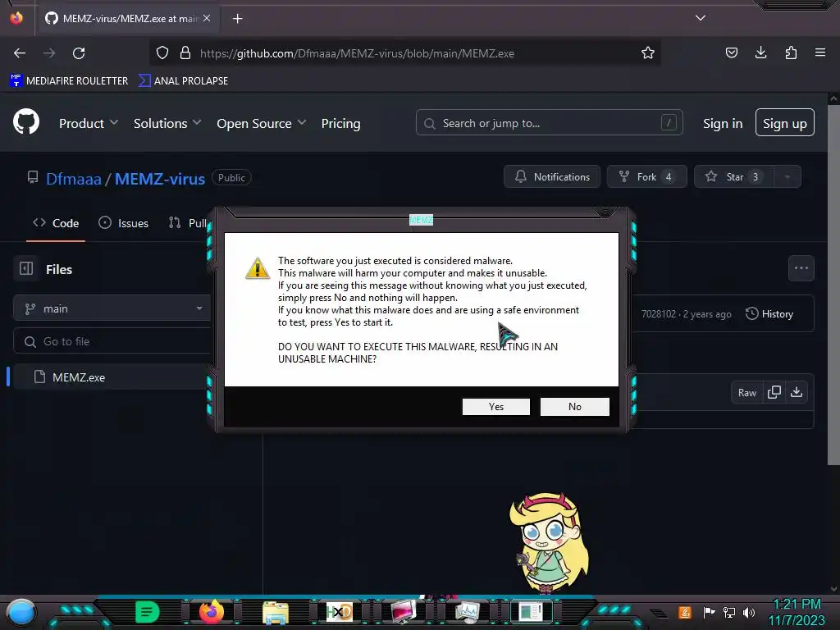The image size is (840, 630).
Task: Open a new tab with the plus button
Action: (237, 19)
